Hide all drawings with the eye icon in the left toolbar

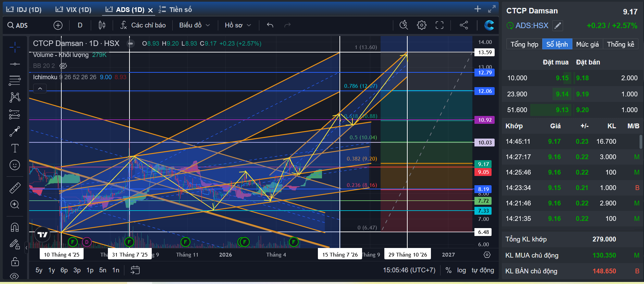click(x=15, y=276)
